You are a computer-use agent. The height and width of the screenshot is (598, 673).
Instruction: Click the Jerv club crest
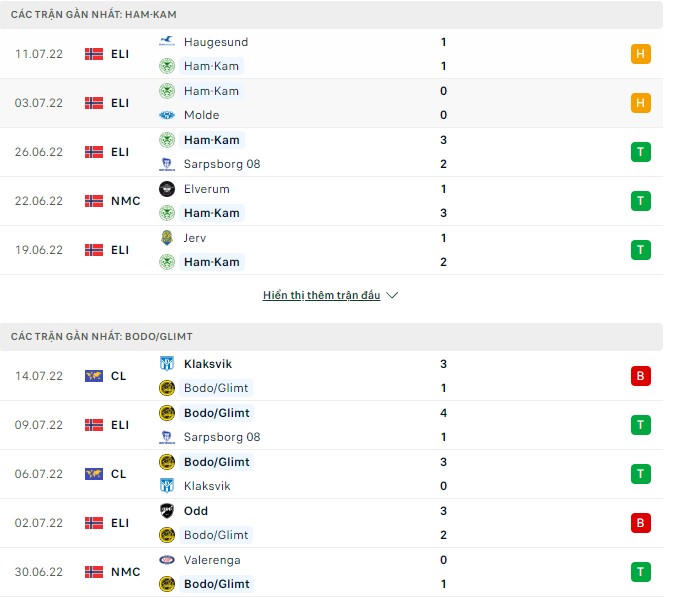167,238
